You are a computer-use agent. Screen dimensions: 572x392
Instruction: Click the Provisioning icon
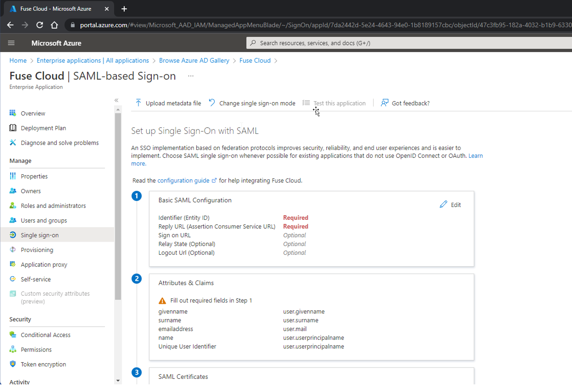13,250
